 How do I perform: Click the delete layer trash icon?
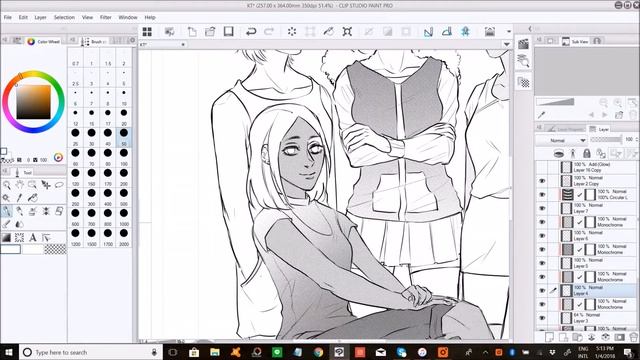[633, 337]
